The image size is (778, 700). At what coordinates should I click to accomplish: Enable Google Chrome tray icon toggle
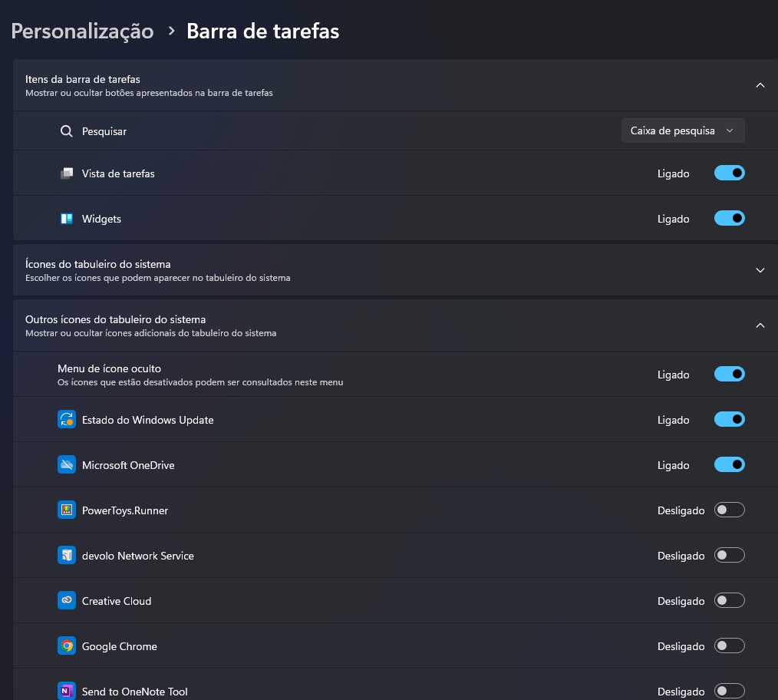coord(730,646)
